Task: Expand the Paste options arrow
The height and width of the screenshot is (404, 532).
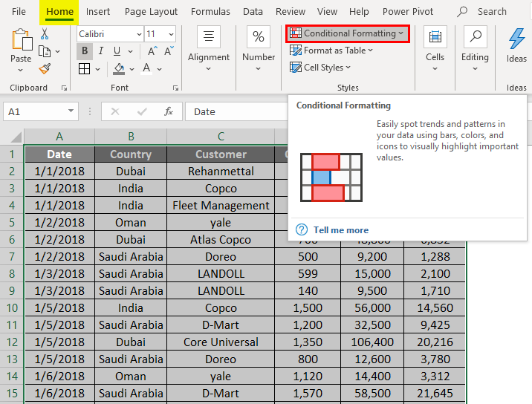Action: (20, 71)
